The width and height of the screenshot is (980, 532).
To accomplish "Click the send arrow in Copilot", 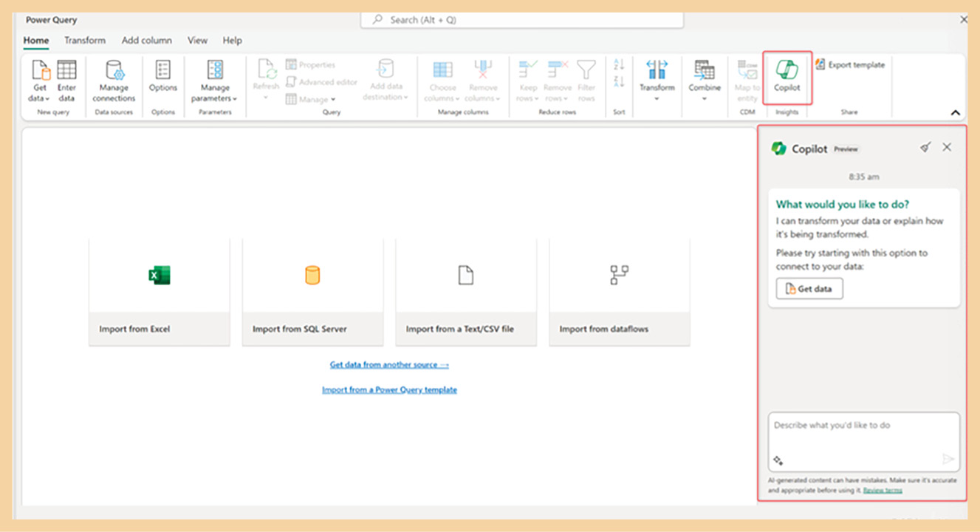I will tap(948, 460).
